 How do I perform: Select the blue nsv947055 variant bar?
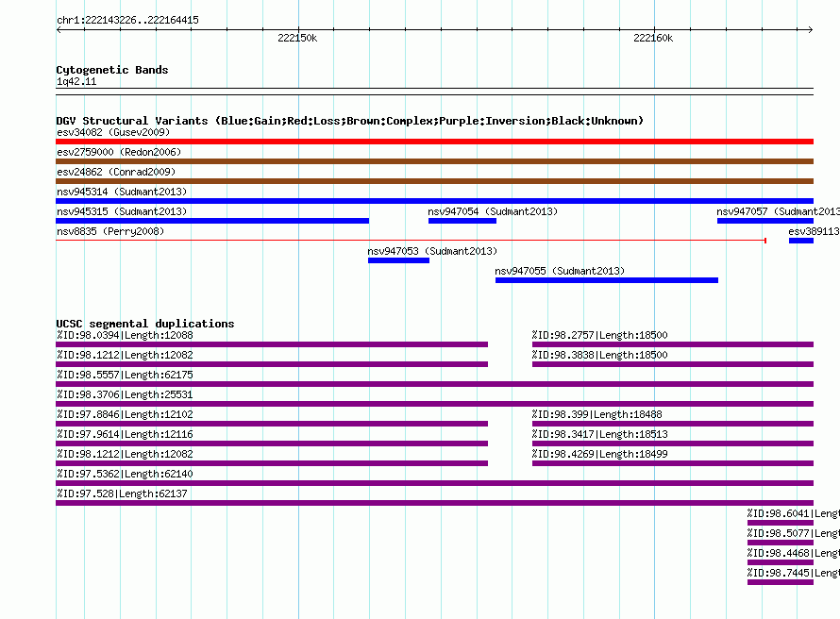(607, 280)
